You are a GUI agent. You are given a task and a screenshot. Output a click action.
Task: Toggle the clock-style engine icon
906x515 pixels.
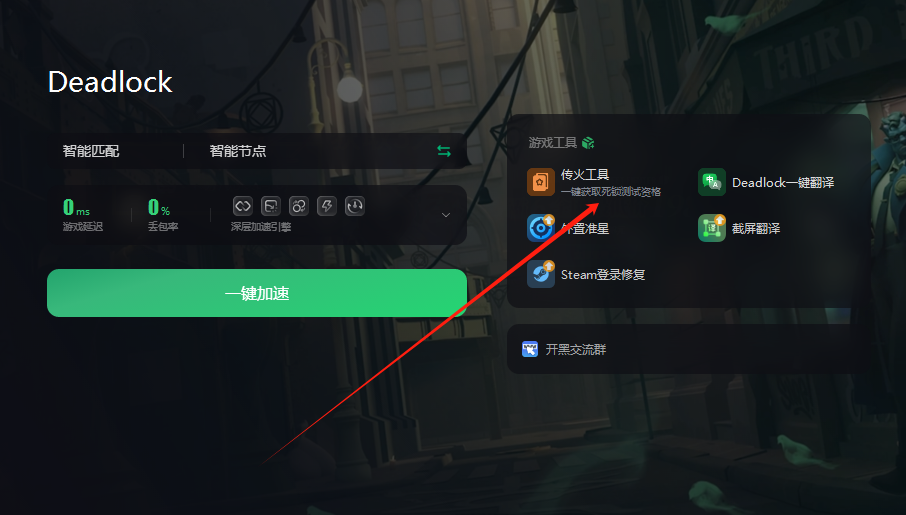coord(355,206)
